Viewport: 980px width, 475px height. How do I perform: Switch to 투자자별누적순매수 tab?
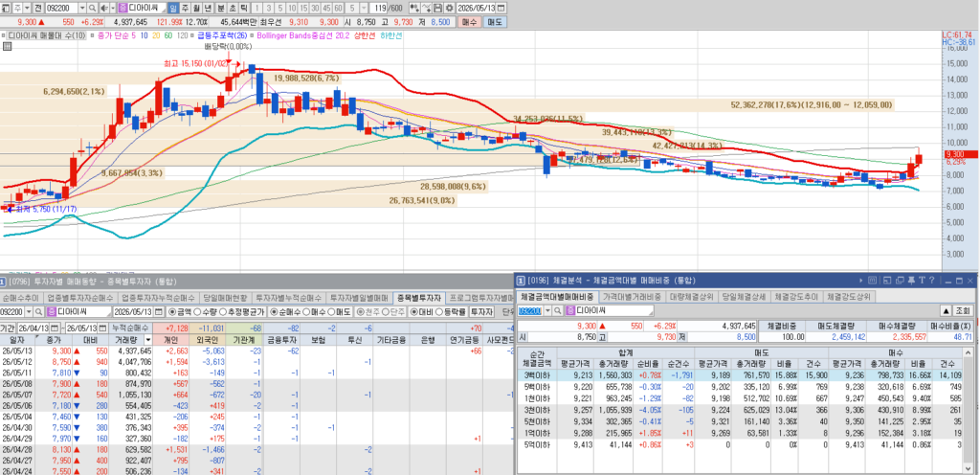pos(288,298)
